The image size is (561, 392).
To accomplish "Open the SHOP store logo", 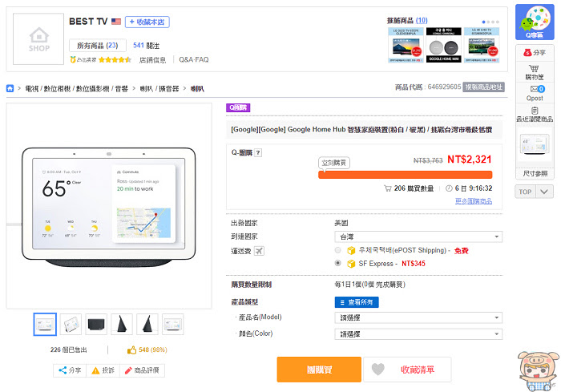I will coord(38,39).
